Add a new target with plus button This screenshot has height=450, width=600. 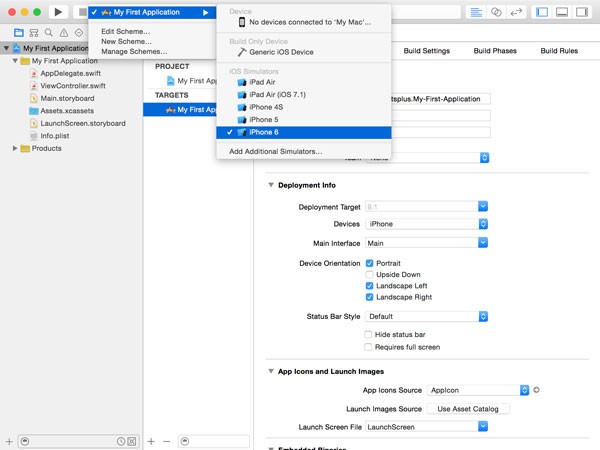click(151, 442)
